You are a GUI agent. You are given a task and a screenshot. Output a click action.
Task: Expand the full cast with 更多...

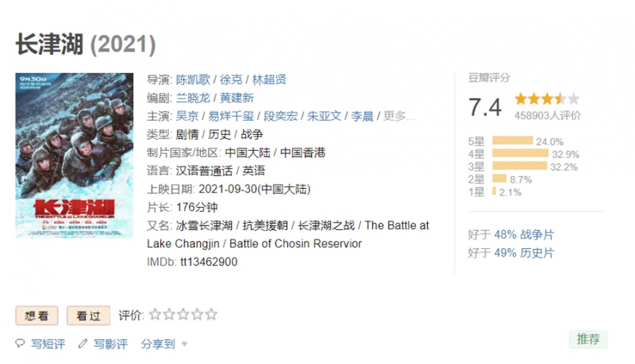coord(399,116)
